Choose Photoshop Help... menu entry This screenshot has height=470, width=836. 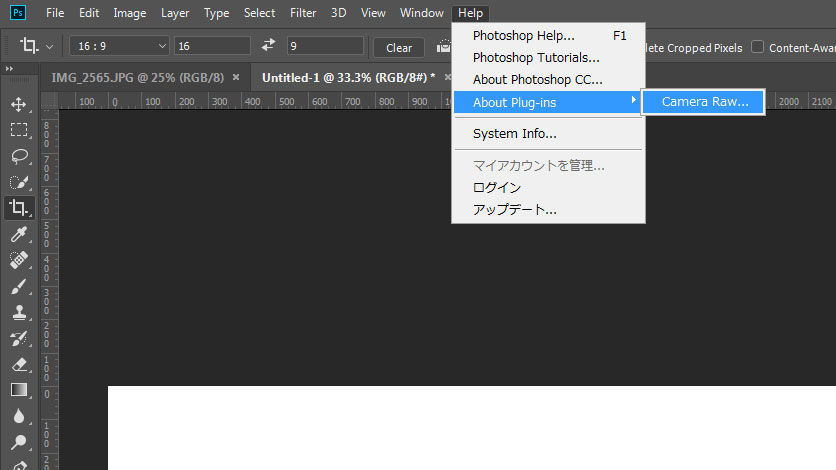click(549, 36)
